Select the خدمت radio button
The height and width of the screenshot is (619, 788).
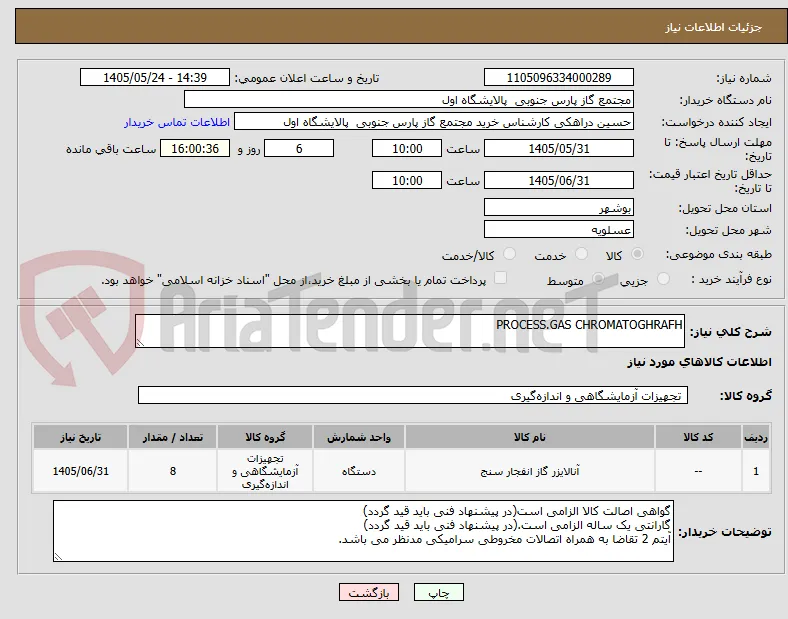(581, 254)
